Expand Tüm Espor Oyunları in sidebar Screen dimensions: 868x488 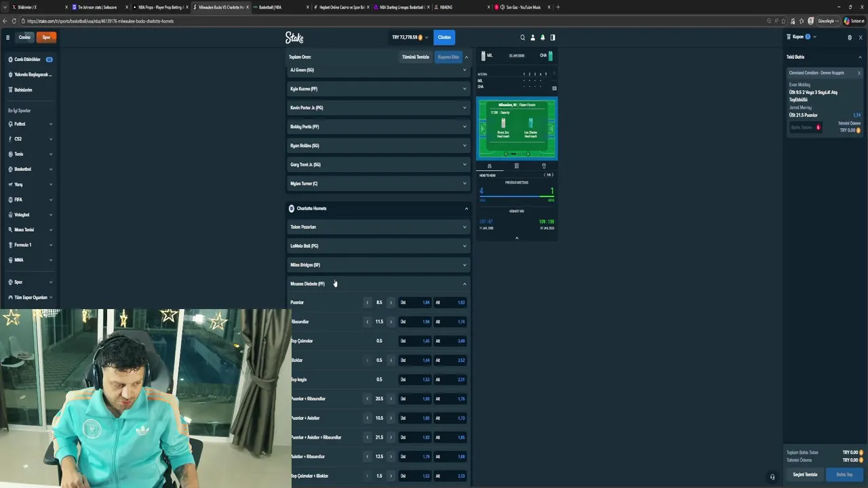click(x=31, y=298)
